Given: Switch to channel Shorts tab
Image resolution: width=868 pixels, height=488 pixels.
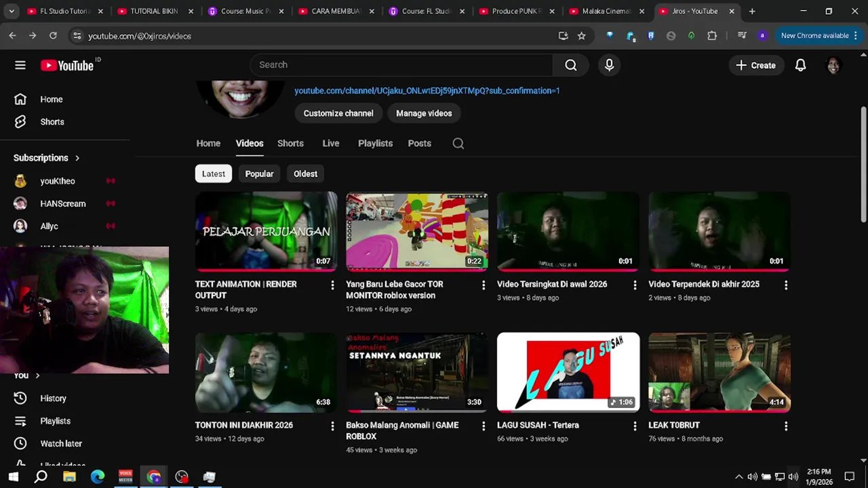Looking at the screenshot, I should [x=290, y=143].
